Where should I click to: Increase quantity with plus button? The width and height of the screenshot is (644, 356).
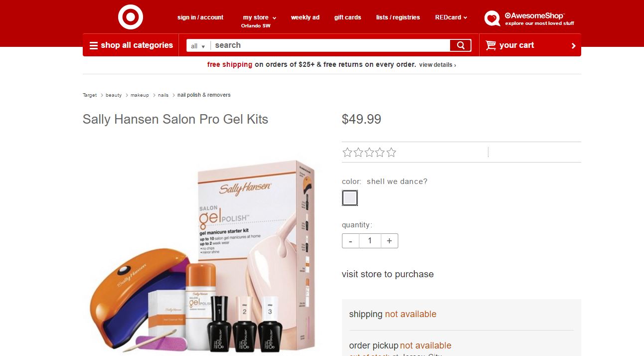click(389, 241)
